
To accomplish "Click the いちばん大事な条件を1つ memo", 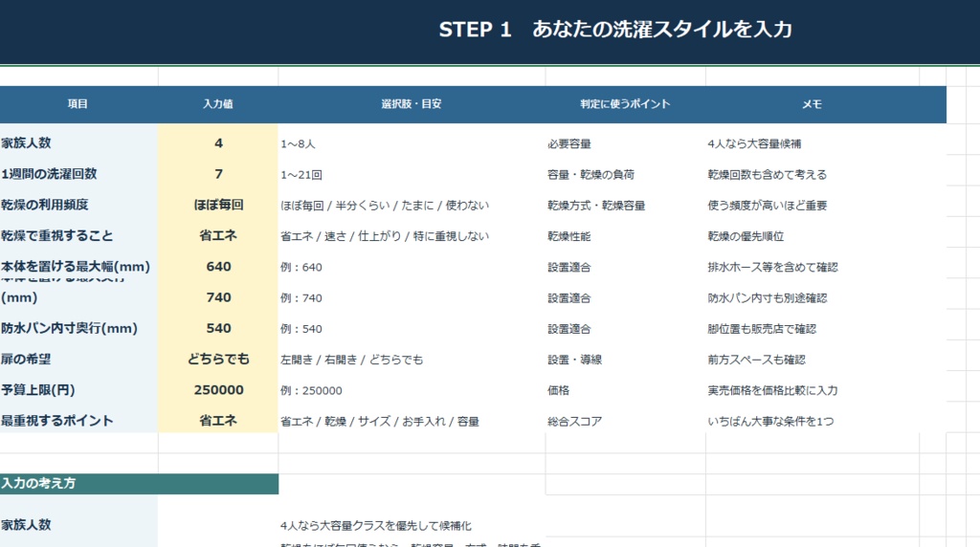I will coord(770,422).
